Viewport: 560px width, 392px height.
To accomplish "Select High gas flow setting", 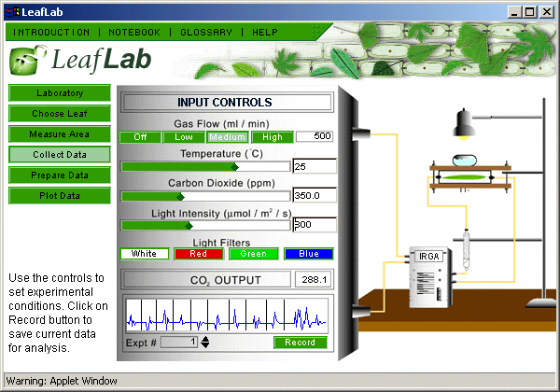I will click(272, 136).
